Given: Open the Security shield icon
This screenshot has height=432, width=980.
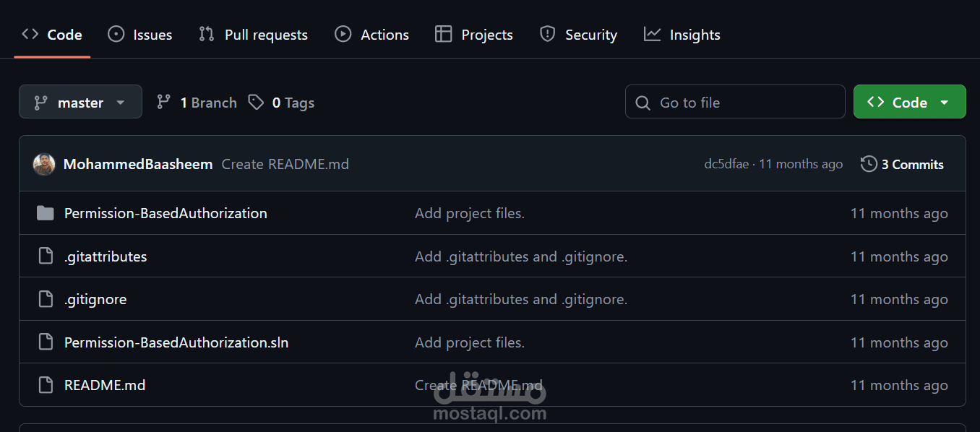Looking at the screenshot, I should pyautogui.click(x=546, y=33).
